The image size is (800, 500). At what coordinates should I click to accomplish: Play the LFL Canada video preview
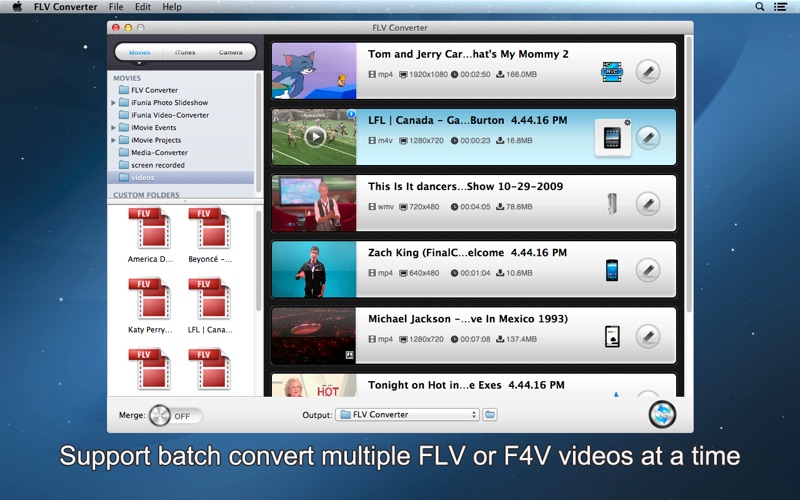pyautogui.click(x=315, y=136)
